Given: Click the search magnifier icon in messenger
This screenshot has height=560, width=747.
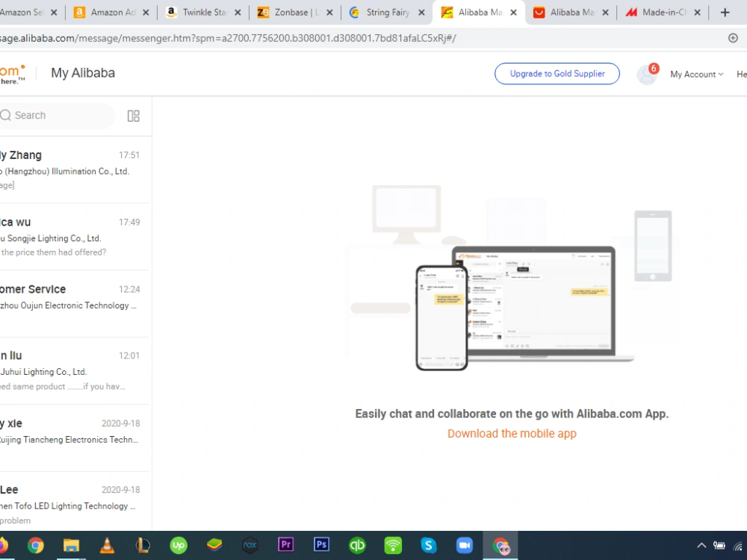Looking at the screenshot, I should (5, 115).
